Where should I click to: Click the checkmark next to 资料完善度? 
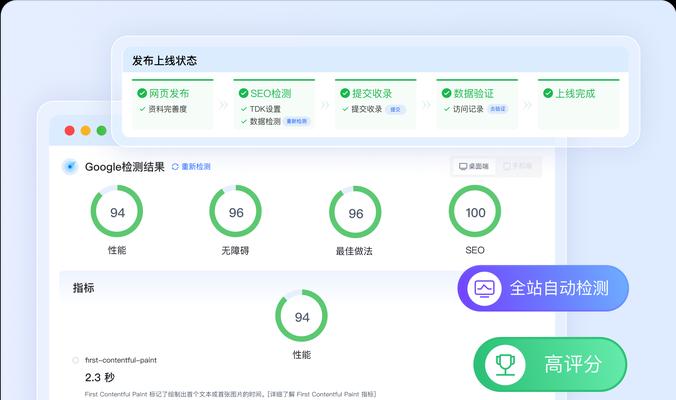142,109
